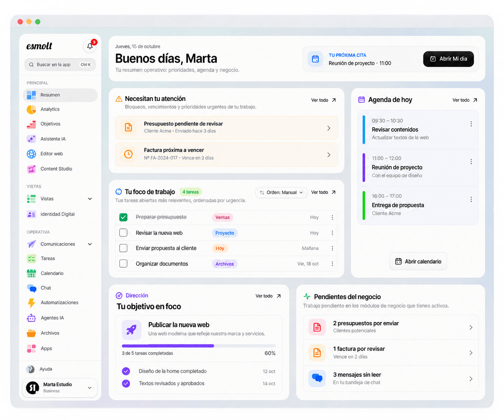Open options menu for Revisar contenidos event
The height and width of the screenshot is (420, 504).
coord(471,124)
